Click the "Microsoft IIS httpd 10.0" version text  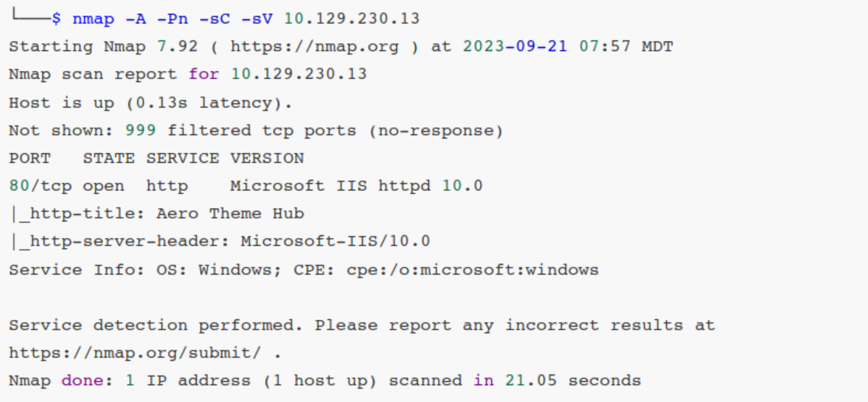[356, 186]
